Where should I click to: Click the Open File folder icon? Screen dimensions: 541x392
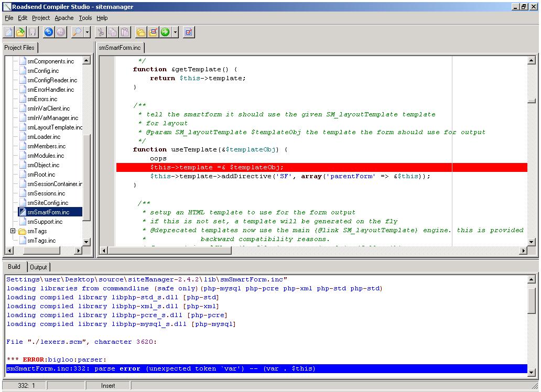click(20, 32)
